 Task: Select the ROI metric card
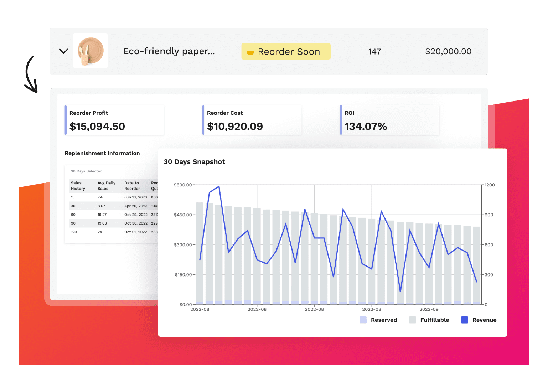coord(389,120)
